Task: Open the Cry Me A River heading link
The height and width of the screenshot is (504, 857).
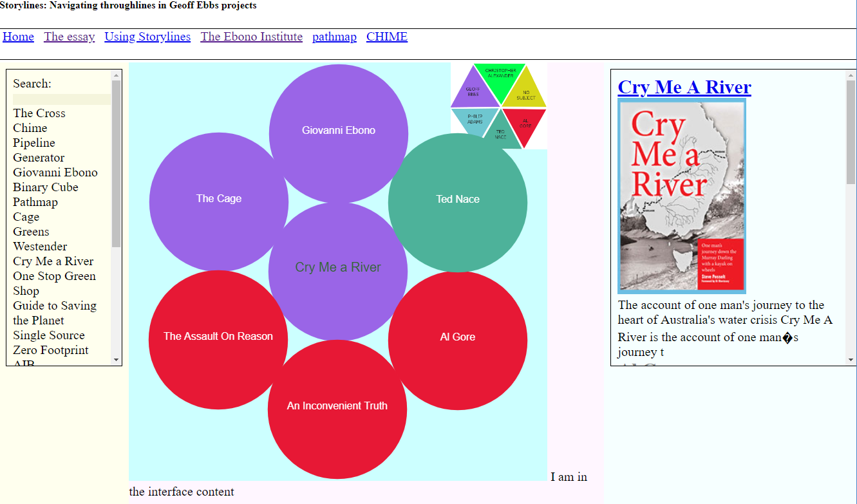Action: [684, 87]
